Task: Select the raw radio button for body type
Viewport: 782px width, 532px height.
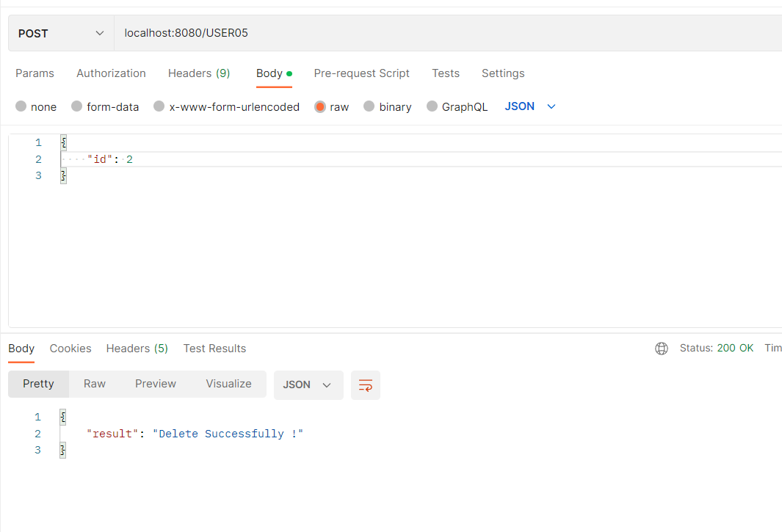Action: 320,106
